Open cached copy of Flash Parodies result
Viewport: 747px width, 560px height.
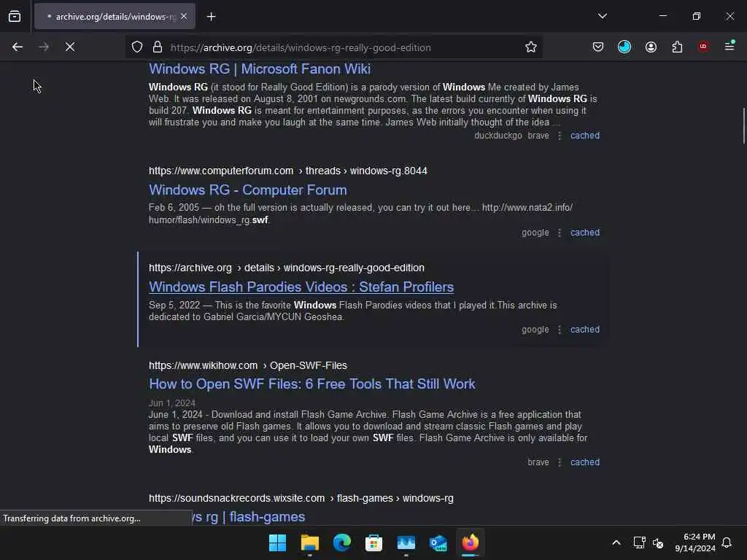585,329
